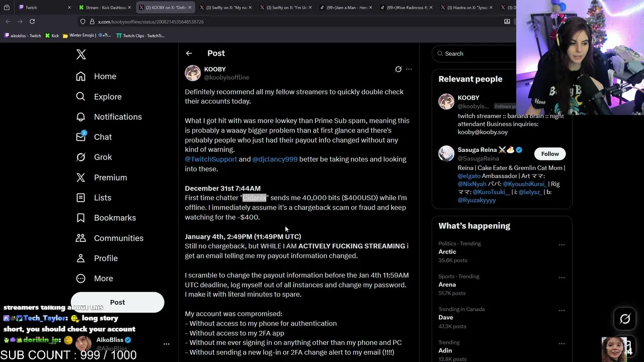Viewport: 644px width, 362px height.
Task: Switch to Stream - Kick Dashboard tab
Action: pyautogui.click(x=105, y=8)
